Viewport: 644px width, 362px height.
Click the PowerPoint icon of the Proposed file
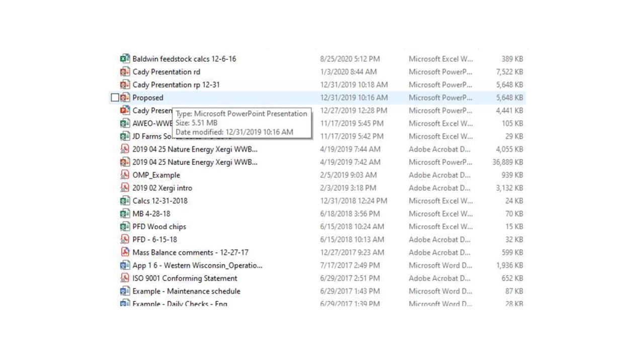point(125,98)
